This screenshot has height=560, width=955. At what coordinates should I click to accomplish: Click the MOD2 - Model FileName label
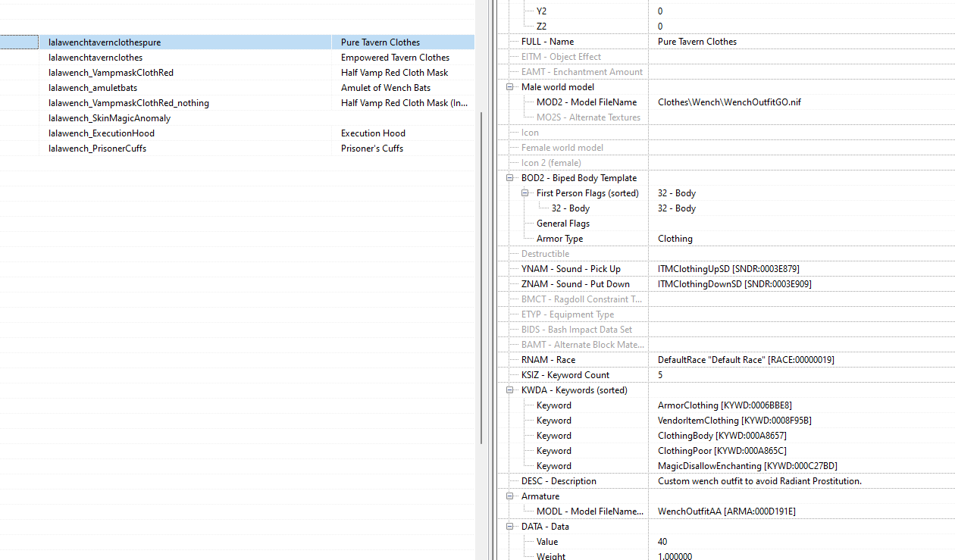click(x=587, y=102)
